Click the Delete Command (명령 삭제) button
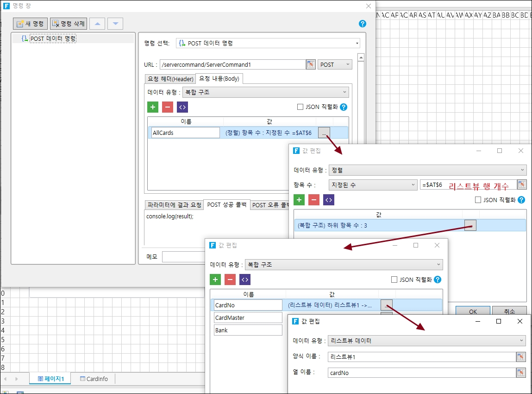Screen dimensions: 532x394 pos(69,24)
